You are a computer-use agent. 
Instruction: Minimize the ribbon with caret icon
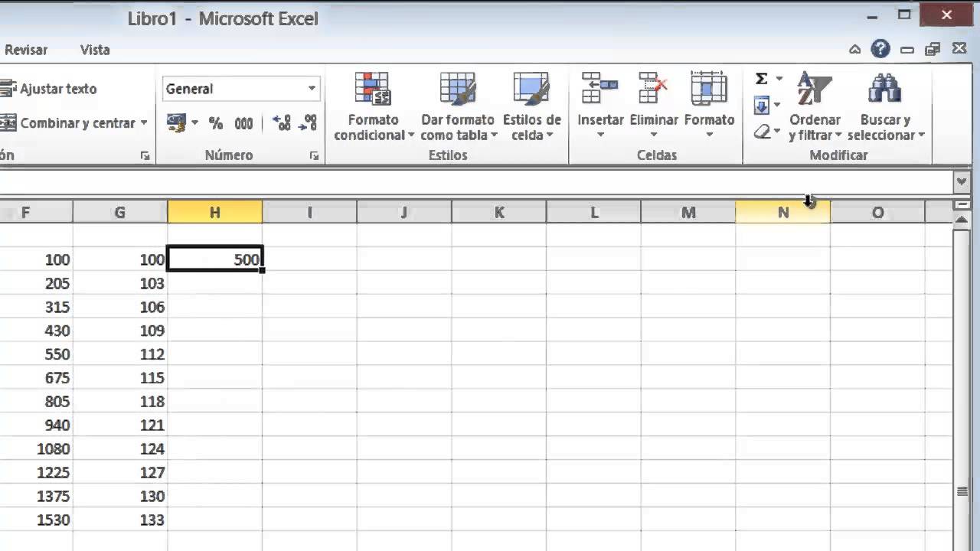(855, 50)
